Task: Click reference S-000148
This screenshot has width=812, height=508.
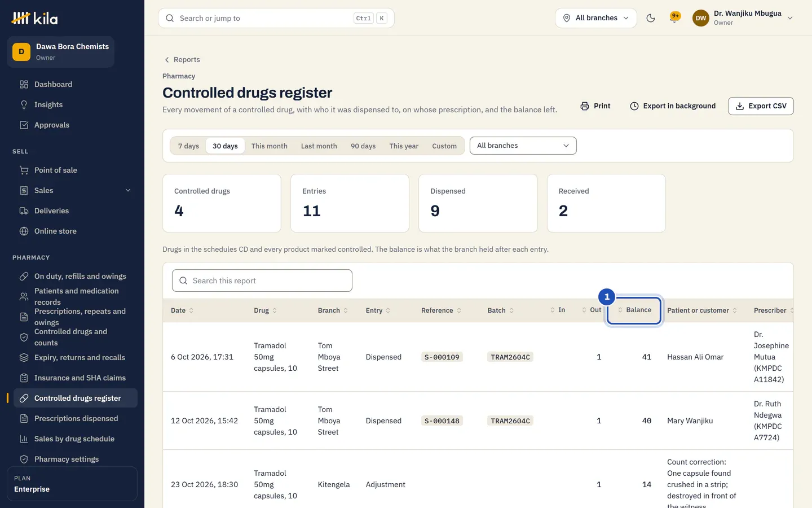Action: (x=442, y=421)
